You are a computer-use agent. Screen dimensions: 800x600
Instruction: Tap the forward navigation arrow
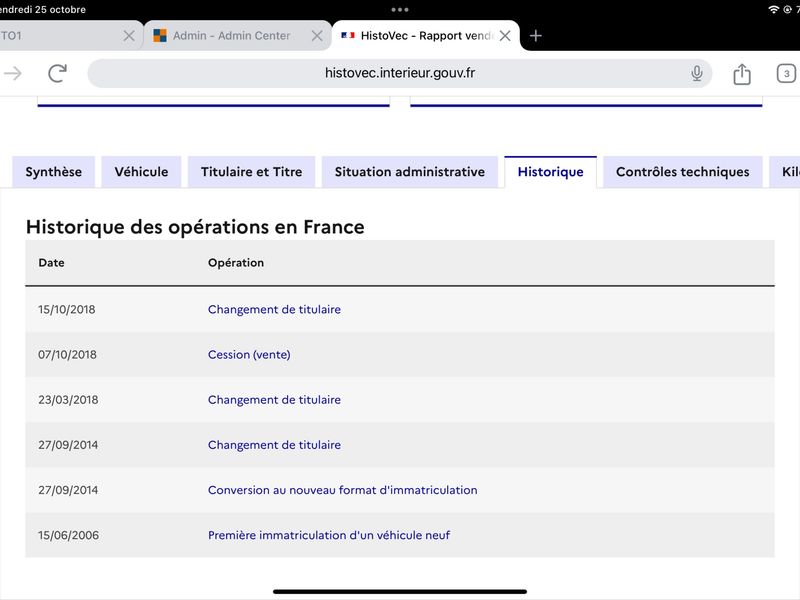(13, 73)
